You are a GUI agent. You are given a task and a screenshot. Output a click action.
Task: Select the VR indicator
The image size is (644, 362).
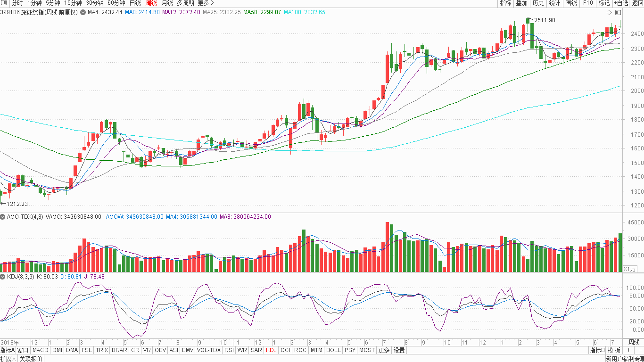147,350
